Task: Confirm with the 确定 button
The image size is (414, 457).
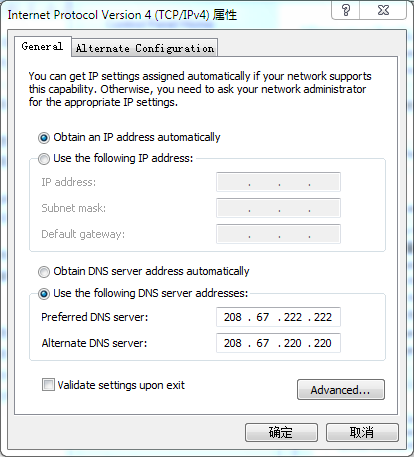Action: [x=281, y=432]
